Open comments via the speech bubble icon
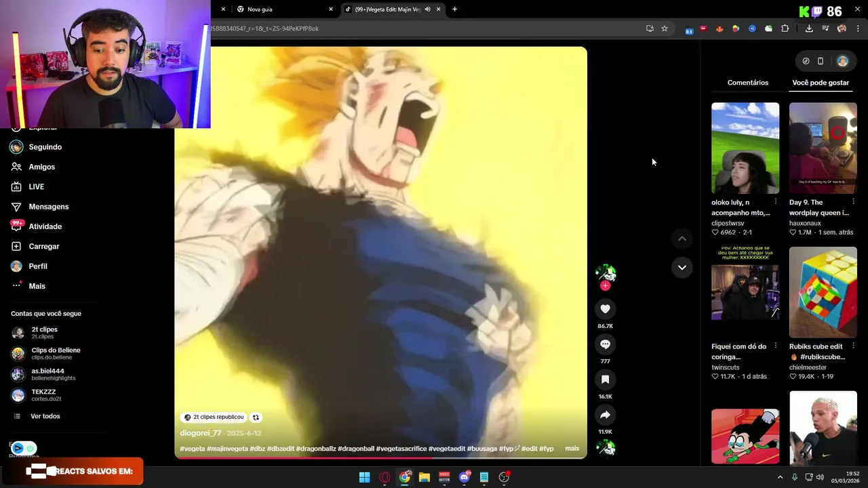The width and height of the screenshot is (868, 488). (605, 344)
